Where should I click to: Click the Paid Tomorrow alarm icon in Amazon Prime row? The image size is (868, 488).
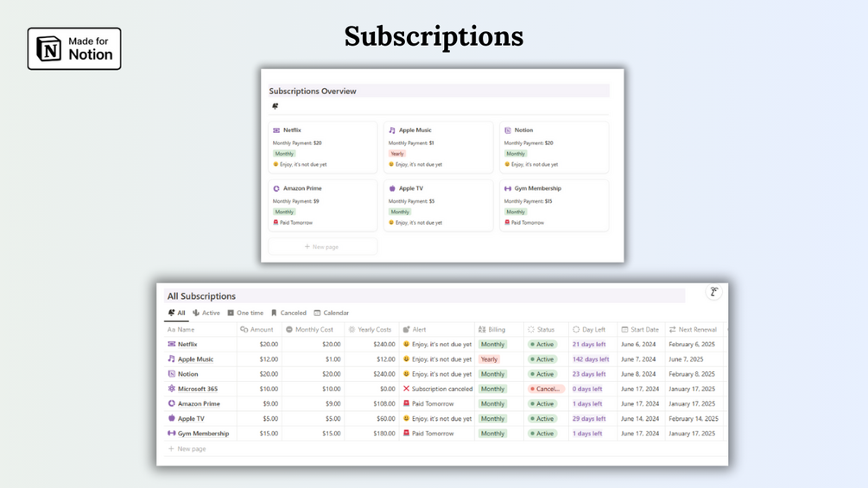[x=406, y=404]
